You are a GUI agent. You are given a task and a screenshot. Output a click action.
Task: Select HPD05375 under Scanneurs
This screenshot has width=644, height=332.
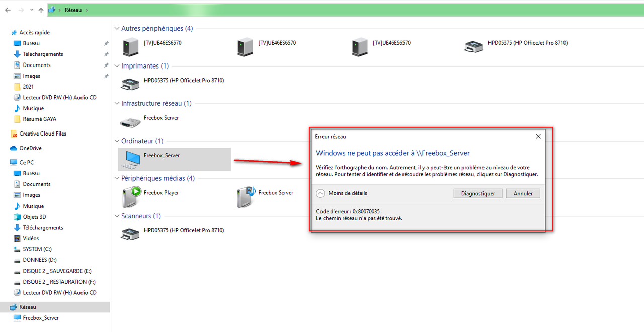coord(173,234)
